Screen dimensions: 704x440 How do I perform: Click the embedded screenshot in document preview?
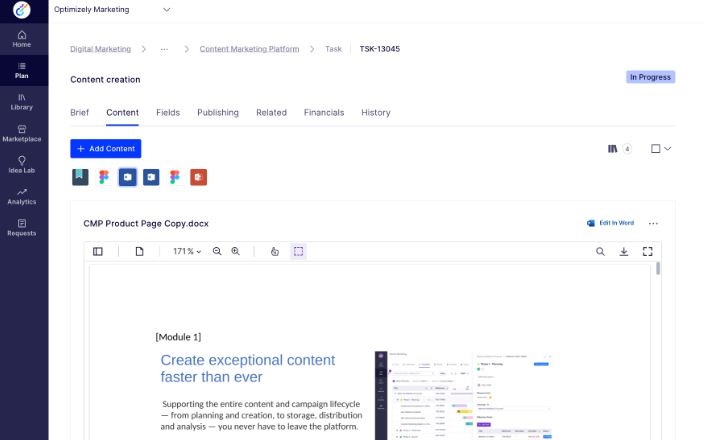(x=463, y=395)
